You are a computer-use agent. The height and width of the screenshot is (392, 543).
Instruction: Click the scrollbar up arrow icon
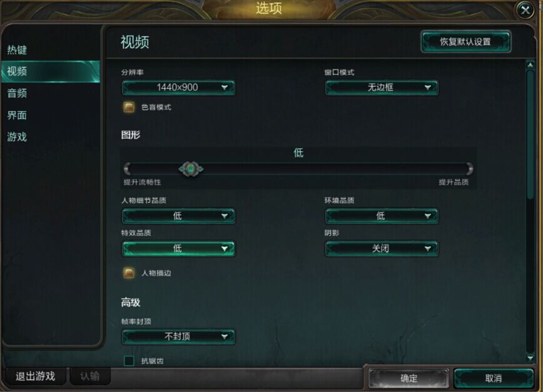530,64
